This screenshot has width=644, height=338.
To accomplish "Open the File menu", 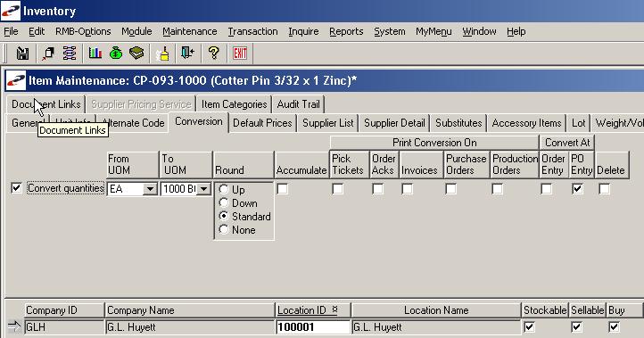I will pos(11,31).
